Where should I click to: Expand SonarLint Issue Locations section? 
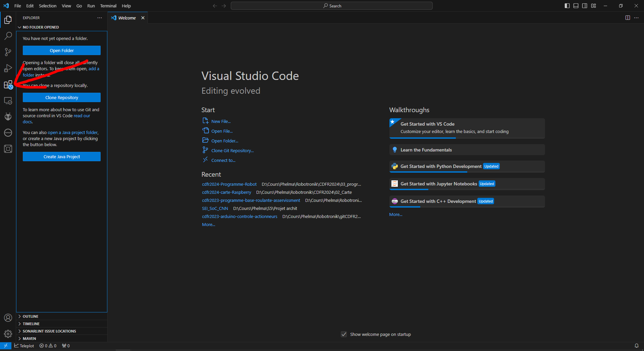62,331
